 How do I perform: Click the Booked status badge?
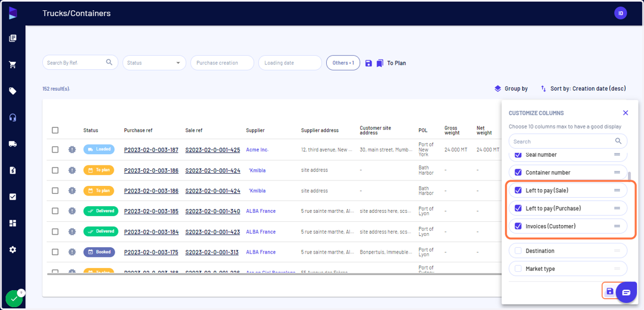point(99,251)
